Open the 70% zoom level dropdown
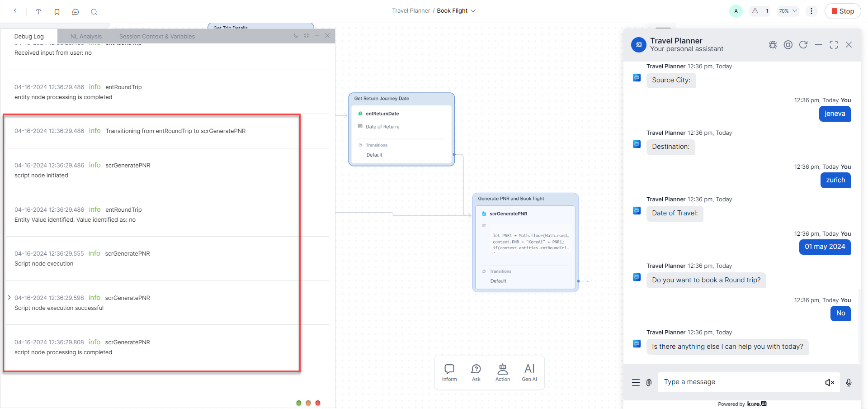Image resolution: width=868 pixels, height=409 pixels. coord(788,11)
